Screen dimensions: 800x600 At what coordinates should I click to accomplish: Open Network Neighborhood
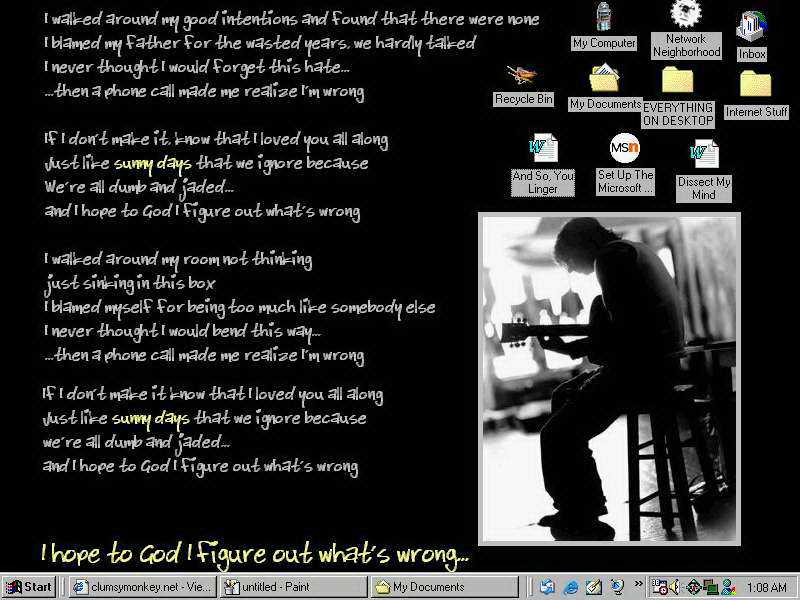coord(685,18)
